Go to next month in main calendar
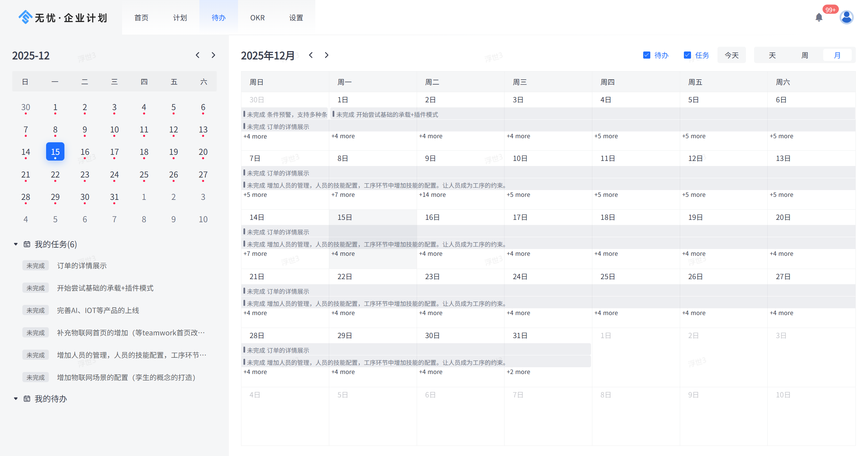 tap(327, 55)
